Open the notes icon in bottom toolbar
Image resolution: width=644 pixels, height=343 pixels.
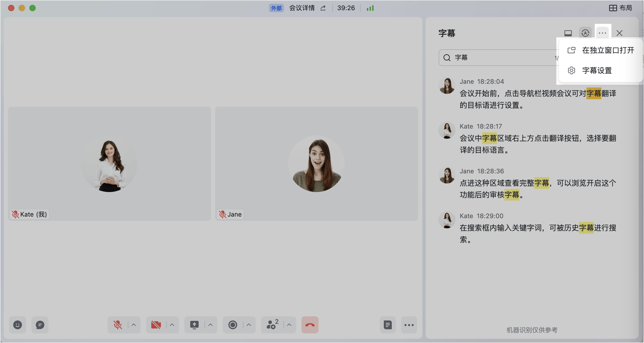pyautogui.click(x=388, y=325)
